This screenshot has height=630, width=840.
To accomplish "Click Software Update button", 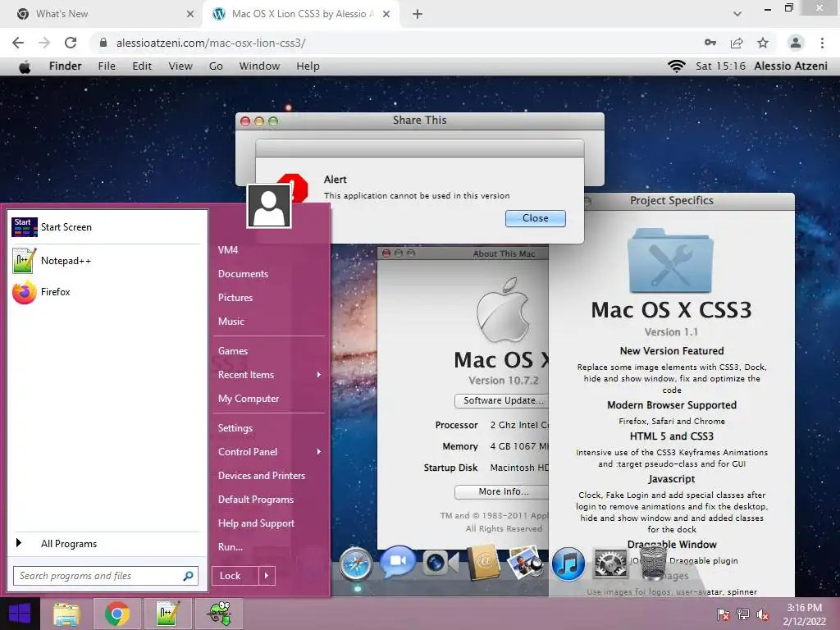I will click(501, 400).
